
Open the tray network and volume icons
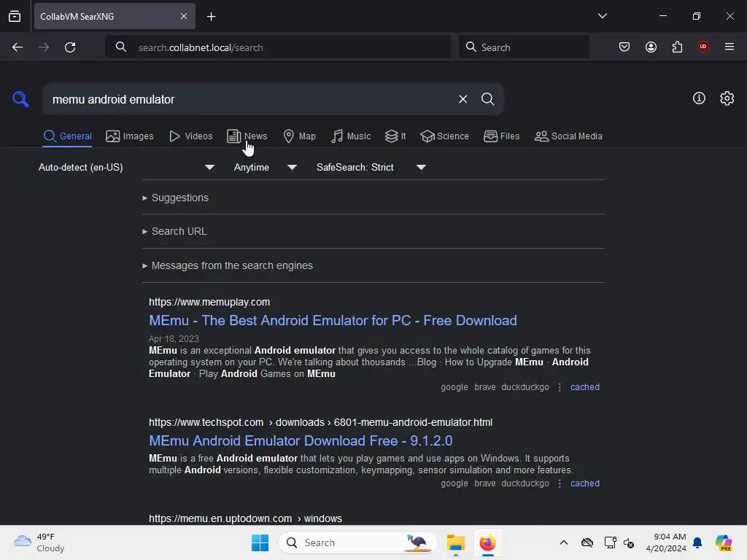point(619,542)
